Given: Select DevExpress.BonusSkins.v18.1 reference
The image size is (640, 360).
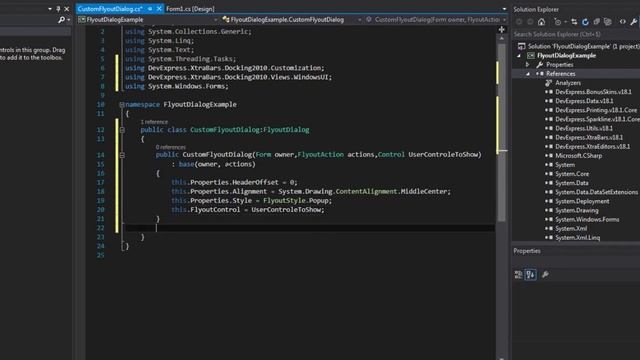Looking at the screenshot, I should tap(593, 92).
